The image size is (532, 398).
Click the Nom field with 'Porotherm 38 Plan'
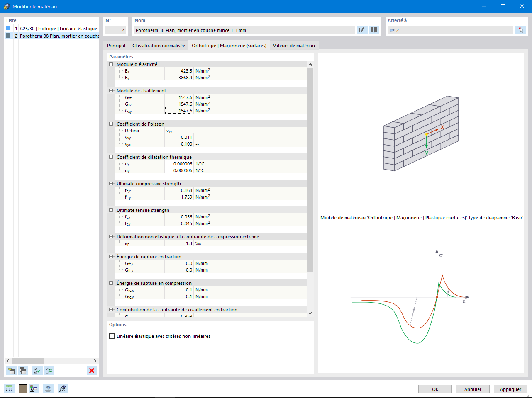pos(245,30)
